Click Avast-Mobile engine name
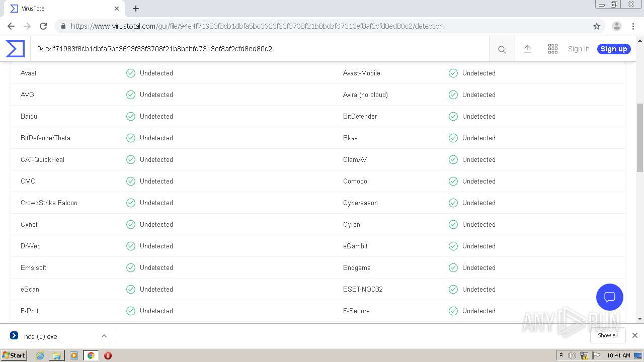This screenshot has width=644, height=362. point(362,73)
